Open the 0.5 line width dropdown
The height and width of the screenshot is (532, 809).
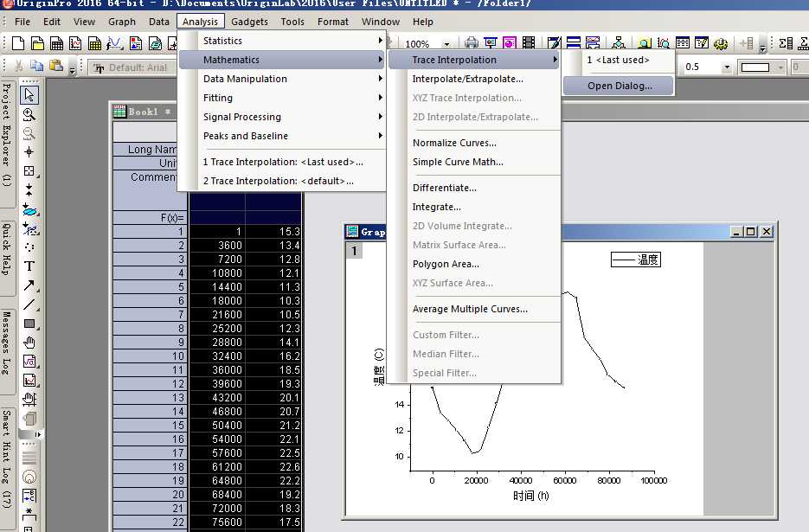[727, 67]
